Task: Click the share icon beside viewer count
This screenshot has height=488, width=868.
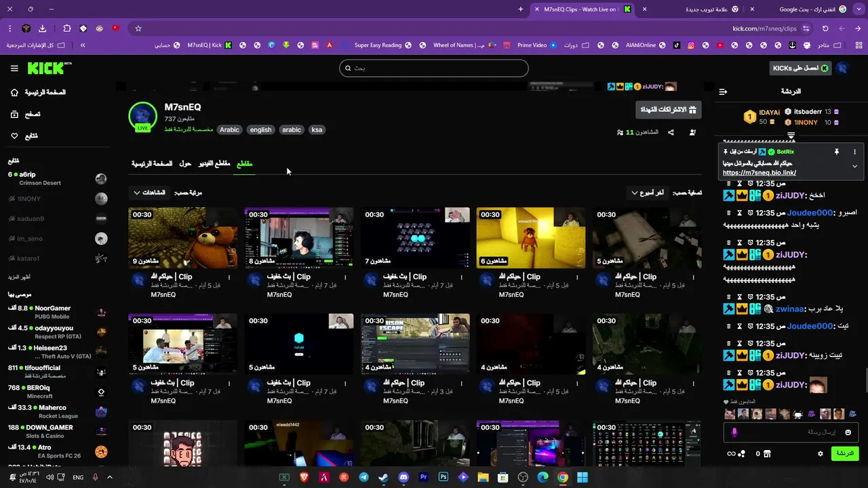Action: click(671, 132)
